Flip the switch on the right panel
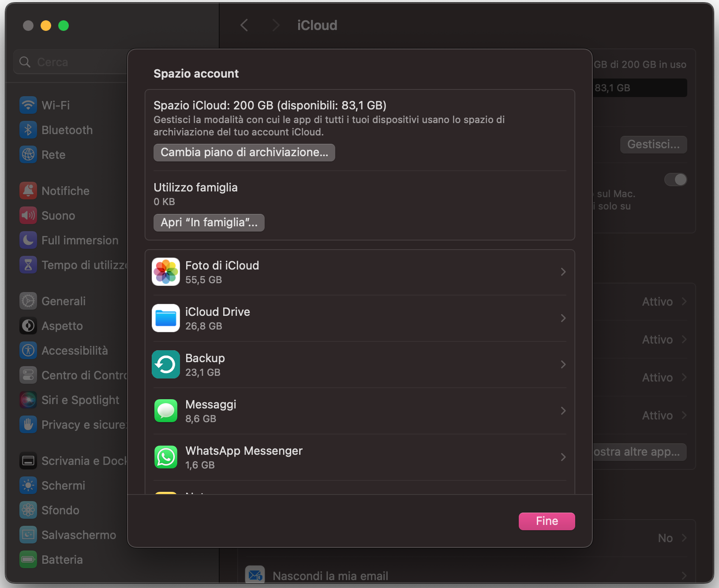Viewport: 719px width, 588px height. tap(675, 180)
